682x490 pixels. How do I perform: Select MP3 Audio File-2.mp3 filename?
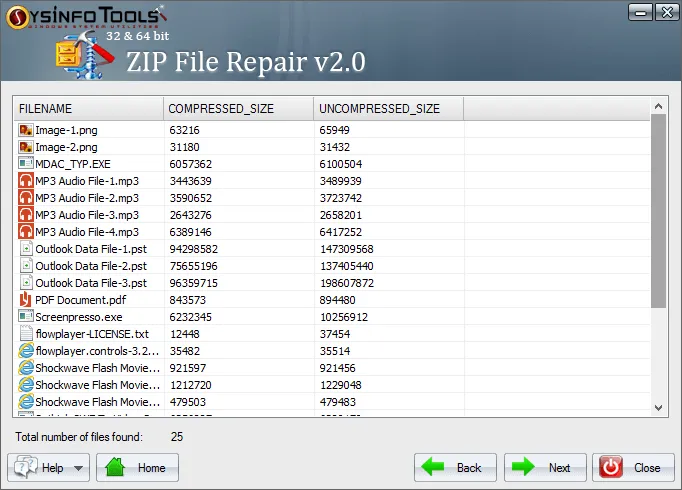click(87, 198)
